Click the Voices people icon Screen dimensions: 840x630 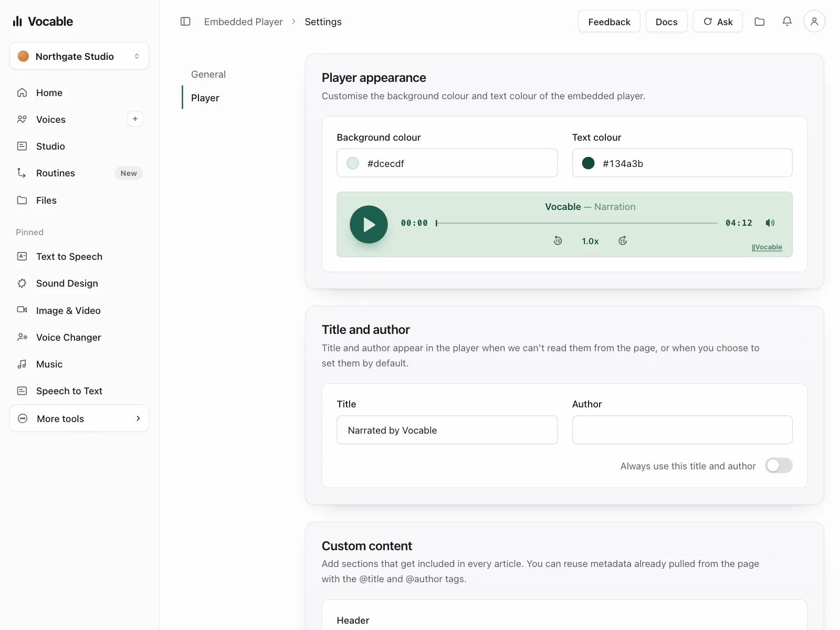(x=22, y=120)
